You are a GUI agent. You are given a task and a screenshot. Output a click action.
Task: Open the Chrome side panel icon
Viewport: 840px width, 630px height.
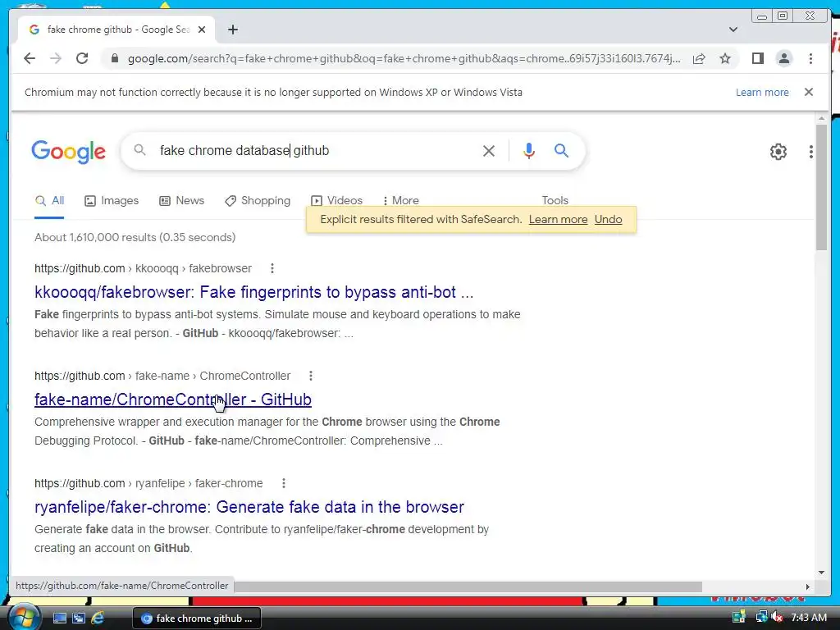757,58
